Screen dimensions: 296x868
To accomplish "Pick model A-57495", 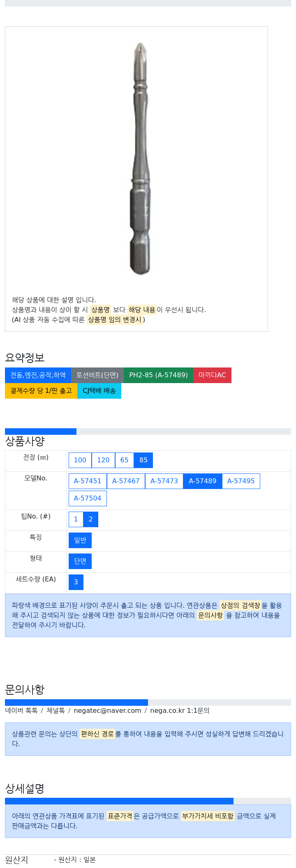I will [x=241, y=481].
